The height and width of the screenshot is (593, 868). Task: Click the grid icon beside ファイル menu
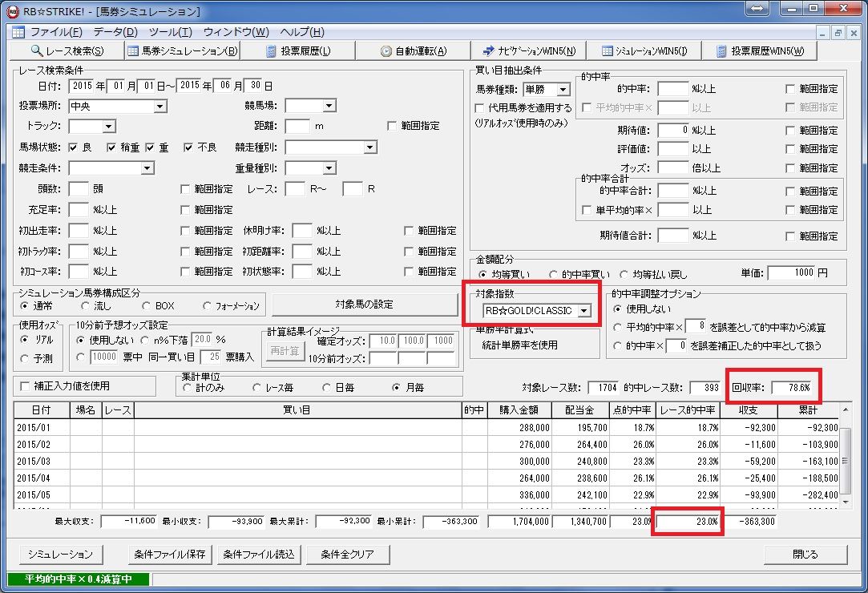(x=18, y=31)
